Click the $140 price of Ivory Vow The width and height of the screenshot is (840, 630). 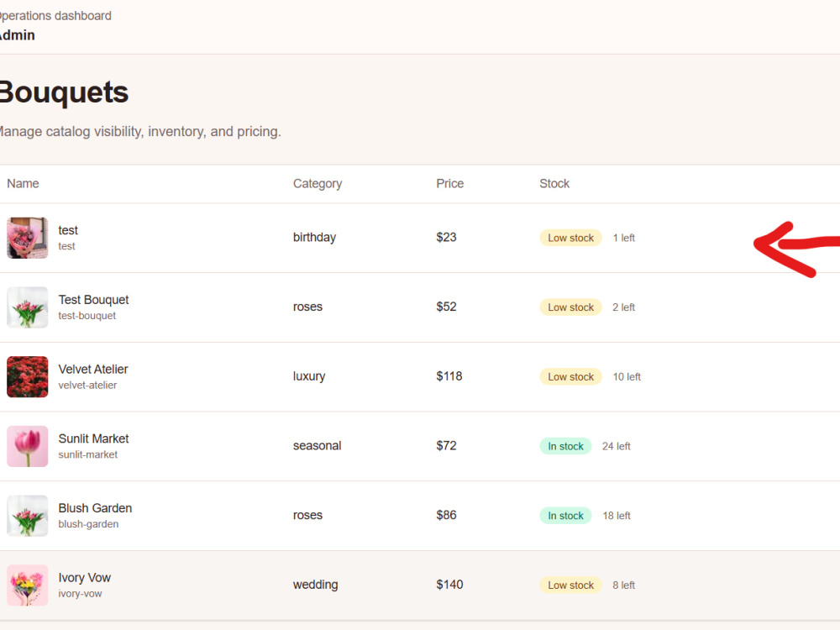coord(449,585)
